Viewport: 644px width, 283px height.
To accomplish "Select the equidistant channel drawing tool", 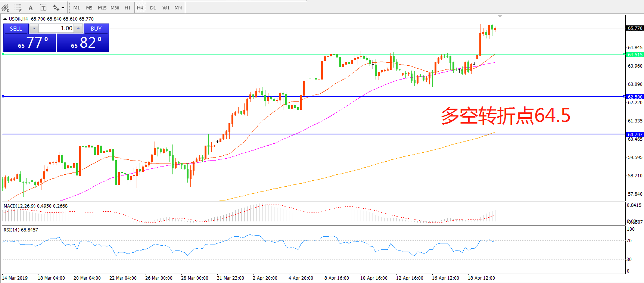I will point(6,7).
